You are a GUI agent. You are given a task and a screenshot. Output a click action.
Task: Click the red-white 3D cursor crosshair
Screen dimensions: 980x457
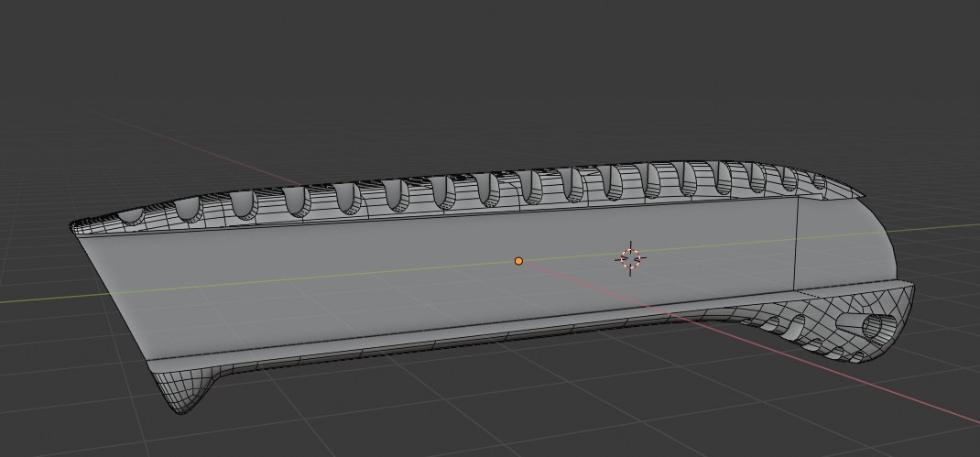[x=630, y=257]
